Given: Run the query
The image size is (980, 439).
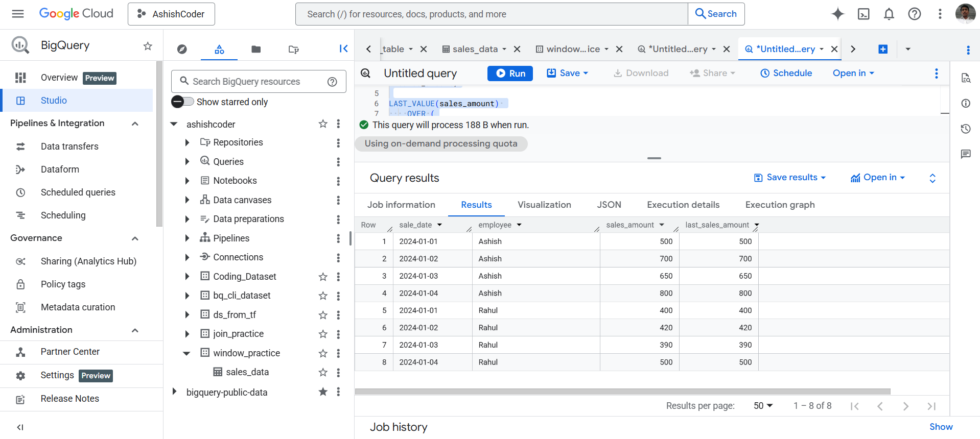Looking at the screenshot, I should 510,74.
